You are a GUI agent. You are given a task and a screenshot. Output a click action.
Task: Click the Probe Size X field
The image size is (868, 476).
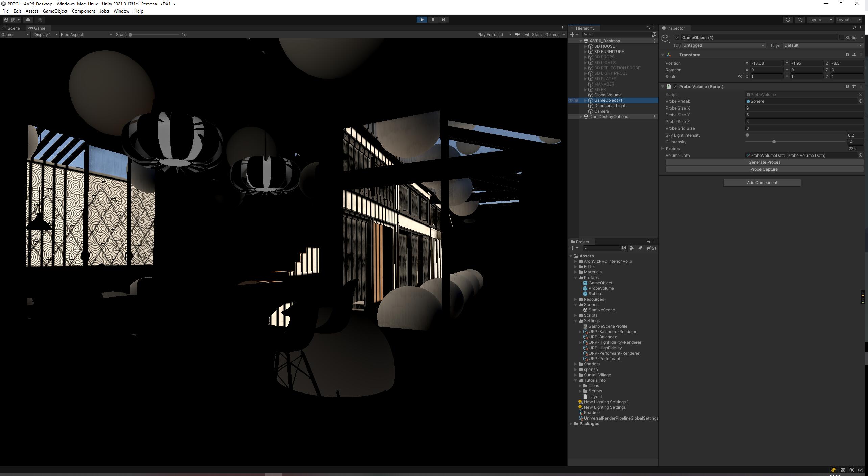pos(804,108)
